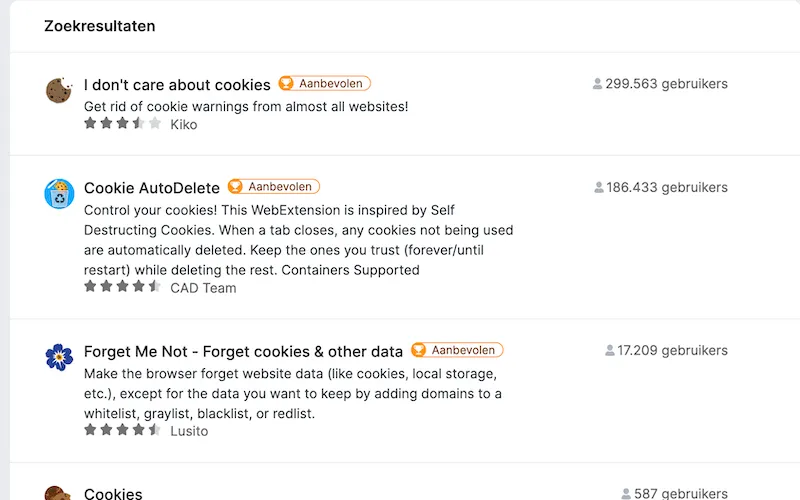Open the Cookies extension title link
The image size is (800, 500).
coord(113,493)
